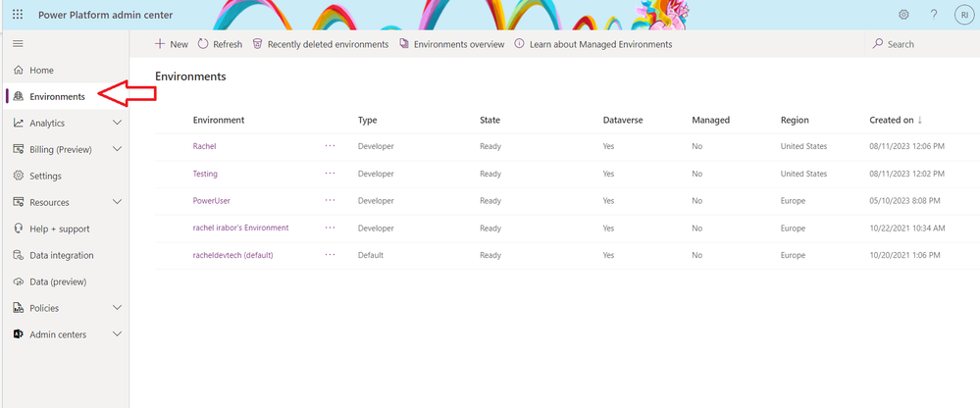
Task: Expand the Admin centers chevron
Action: coord(117,334)
